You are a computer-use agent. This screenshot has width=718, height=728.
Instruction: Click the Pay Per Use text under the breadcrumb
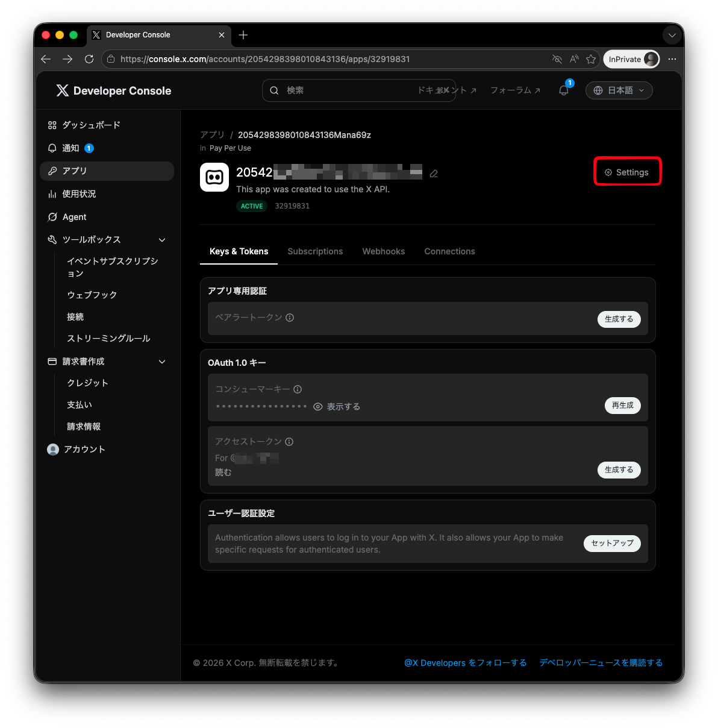click(230, 148)
